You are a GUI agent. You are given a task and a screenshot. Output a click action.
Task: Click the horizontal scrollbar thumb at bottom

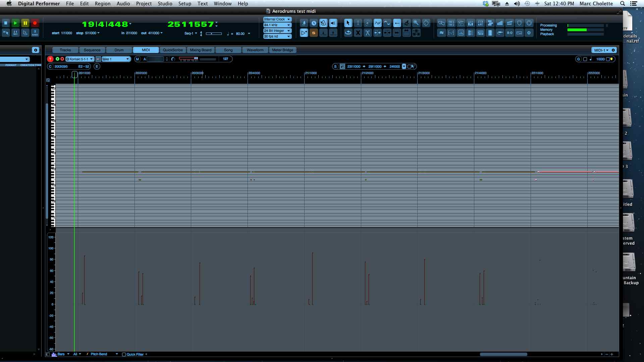click(x=503, y=354)
